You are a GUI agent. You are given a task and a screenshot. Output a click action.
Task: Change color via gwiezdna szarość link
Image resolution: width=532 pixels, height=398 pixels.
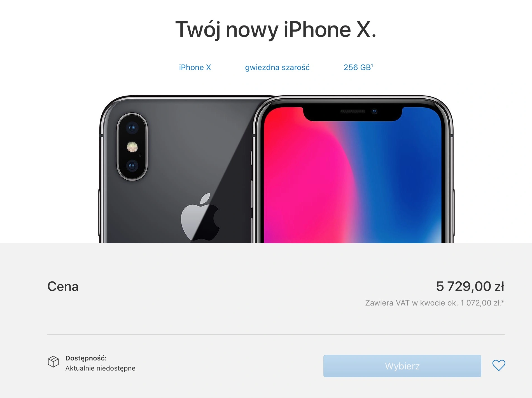pyautogui.click(x=277, y=68)
